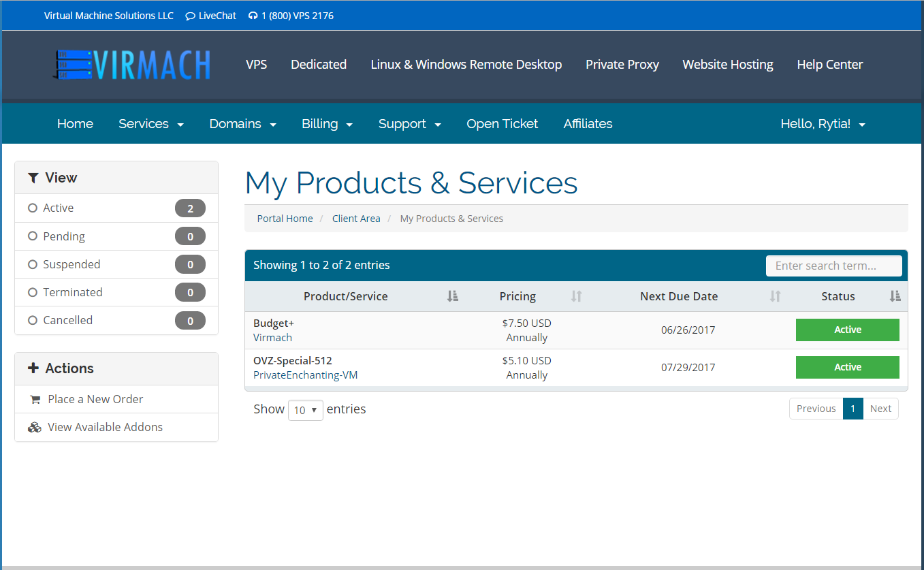The width and height of the screenshot is (924, 570).
Task: Click the 07/29/2017 due date
Action: (x=688, y=367)
